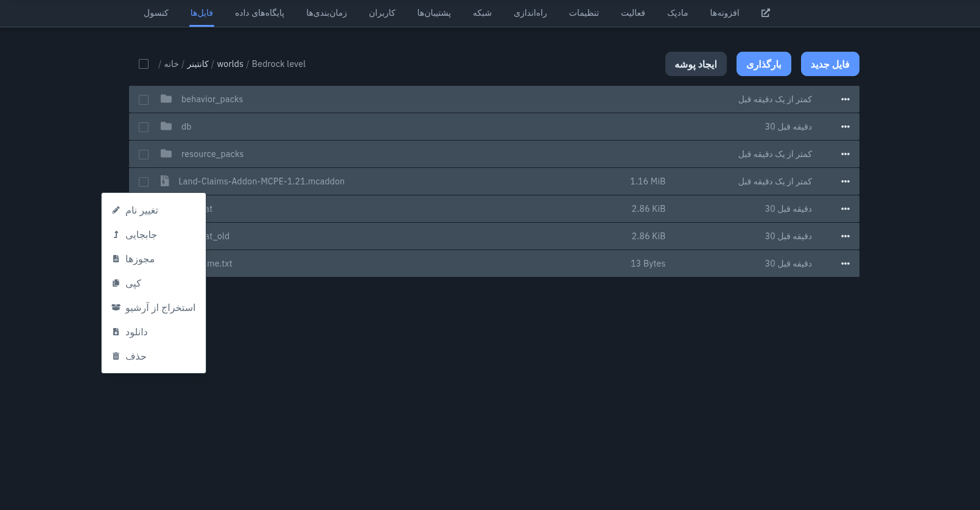Viewport: 980px width, 510px height.
Task: Switch to the راه‌اندازی tab
Action: (x=530, y=13)
